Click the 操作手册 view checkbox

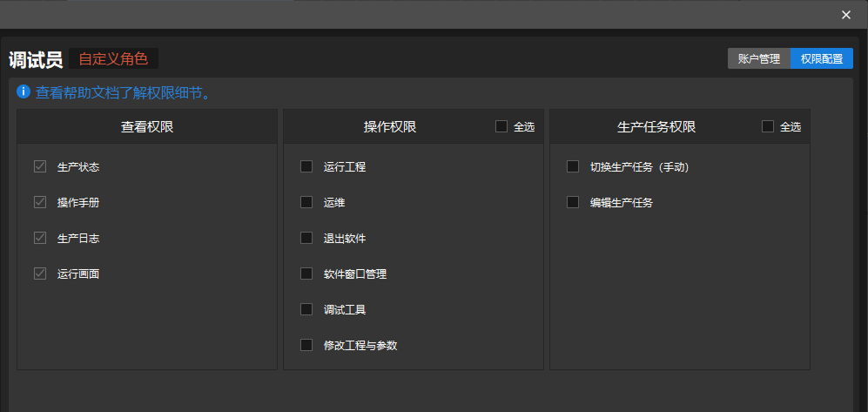(x=40, y=202)
